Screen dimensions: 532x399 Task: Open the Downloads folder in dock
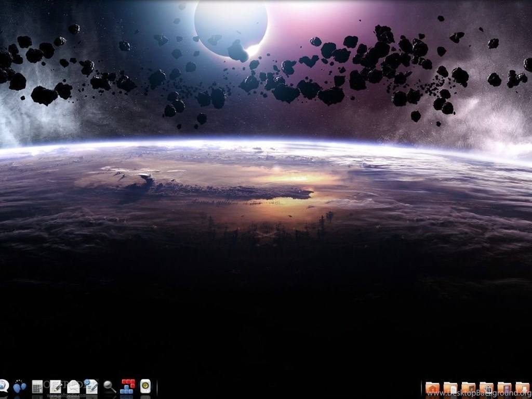tap(522, 388)
